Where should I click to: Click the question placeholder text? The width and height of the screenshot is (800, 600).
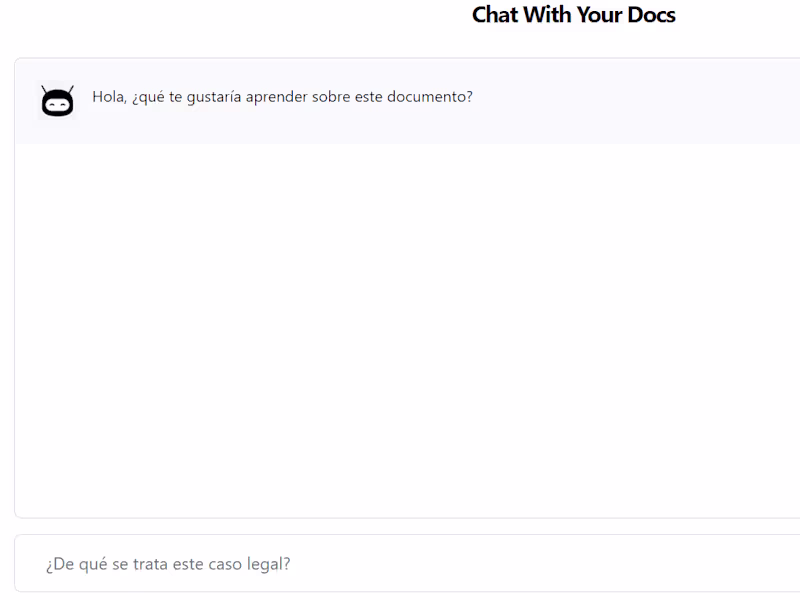click(x=166, y=563)
